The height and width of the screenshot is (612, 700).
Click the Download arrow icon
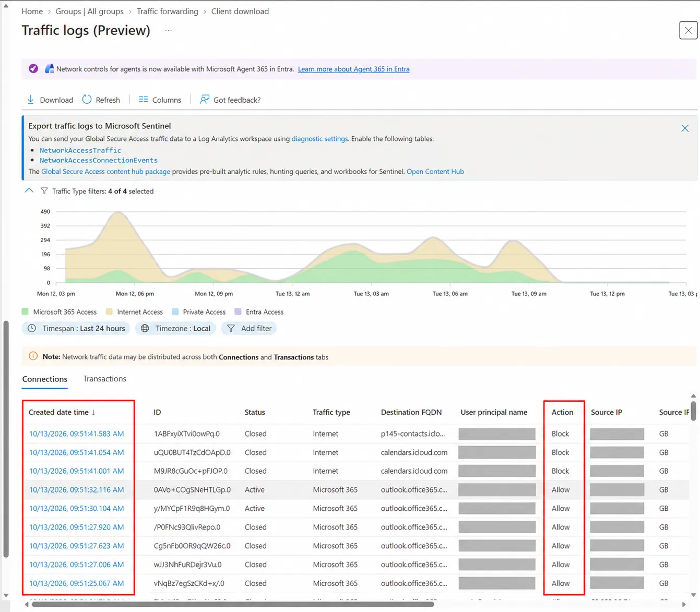pos(31,100)
